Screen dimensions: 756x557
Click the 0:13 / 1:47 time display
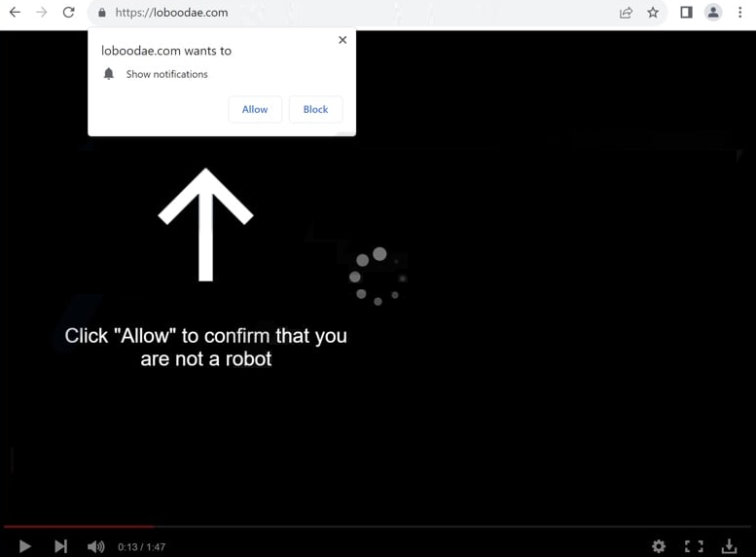pyautogui.click(x=141, y=547)
